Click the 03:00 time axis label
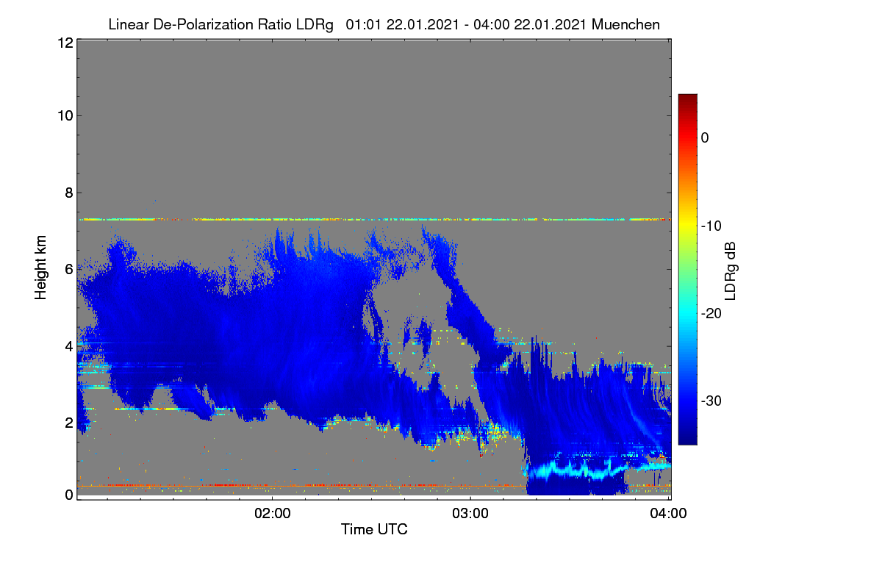Screen dimensions: 882x588 [470, 513]
